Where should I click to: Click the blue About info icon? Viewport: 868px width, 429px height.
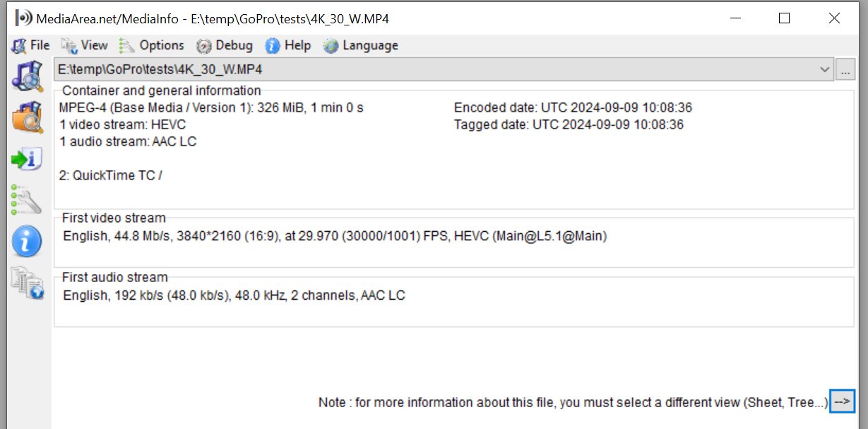click(x=27, y=242)
